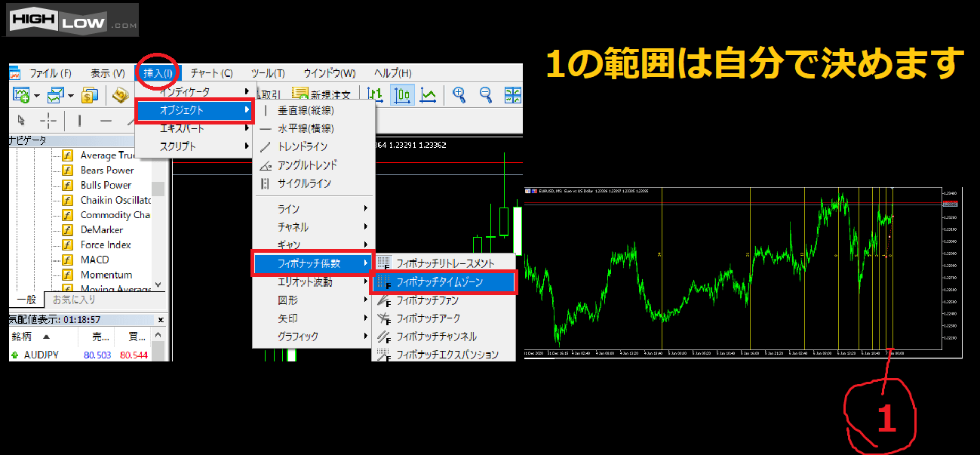
Task: Choose フィボナッチリトレースメント from submenu
Action: [x=445, y=263]
